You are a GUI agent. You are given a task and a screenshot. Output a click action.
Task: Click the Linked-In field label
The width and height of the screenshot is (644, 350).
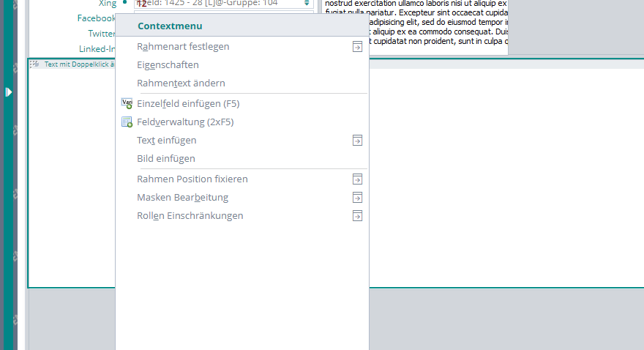coord(97,49)
